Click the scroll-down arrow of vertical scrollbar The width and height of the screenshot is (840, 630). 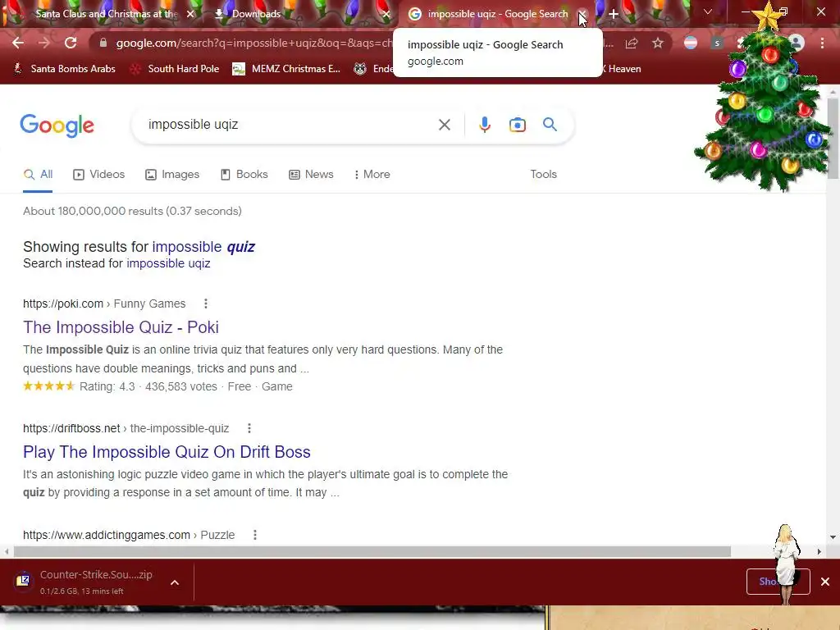tap(833, 537)
